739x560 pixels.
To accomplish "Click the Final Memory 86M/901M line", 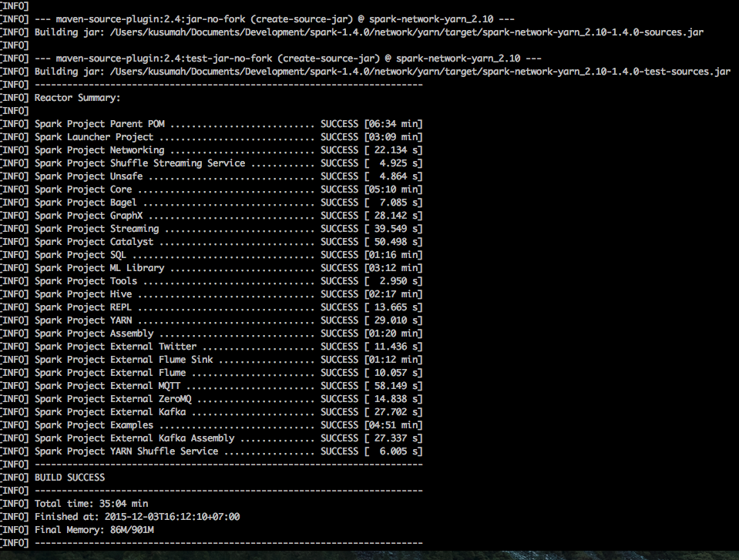I will tap(93, 530).
